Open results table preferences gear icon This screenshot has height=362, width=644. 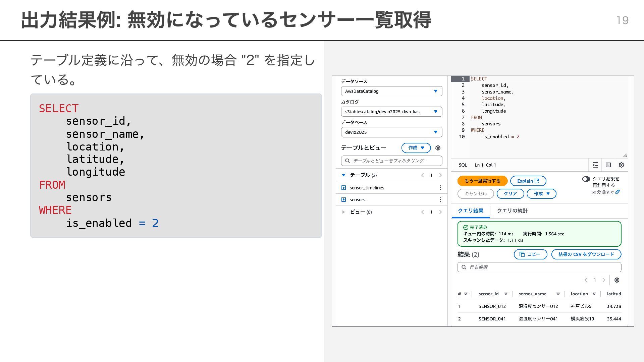coord(616,280)
